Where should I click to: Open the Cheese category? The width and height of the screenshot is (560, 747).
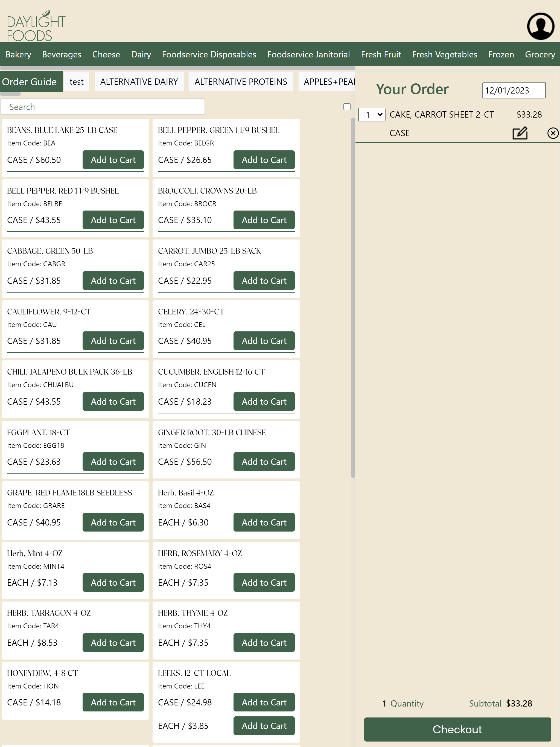tap(106, 54)
